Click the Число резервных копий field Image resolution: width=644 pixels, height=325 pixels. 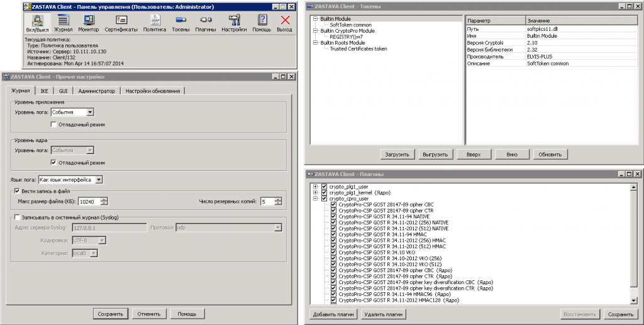coord(268,202)
